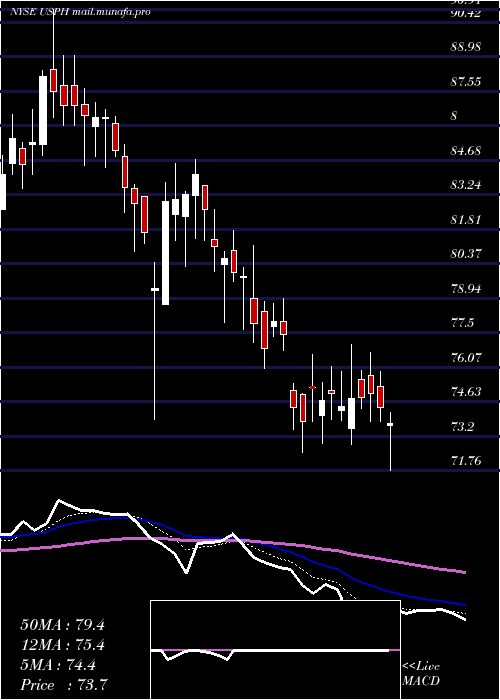
Task: Click inside the Live MACD inset chart
Action: (275, 650)
